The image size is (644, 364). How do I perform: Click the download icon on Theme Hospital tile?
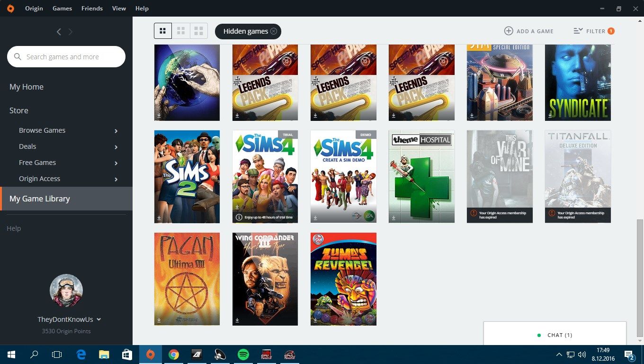[x=394, y=218]
